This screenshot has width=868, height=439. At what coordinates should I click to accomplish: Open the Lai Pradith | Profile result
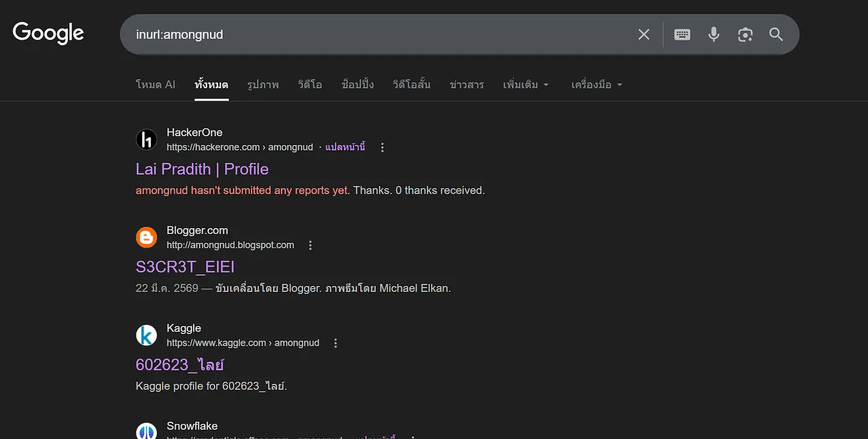pyautogui.click(x=202, y=169)
